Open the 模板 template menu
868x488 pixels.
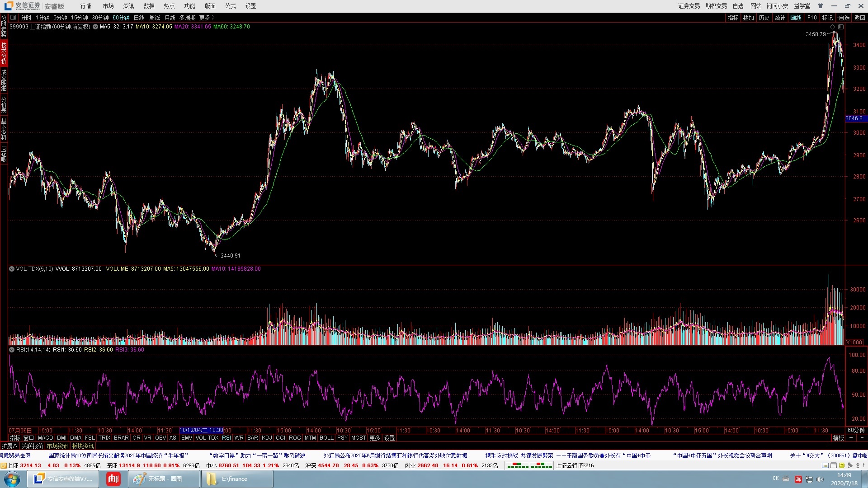pyautogui.click(x=839, y=438)
